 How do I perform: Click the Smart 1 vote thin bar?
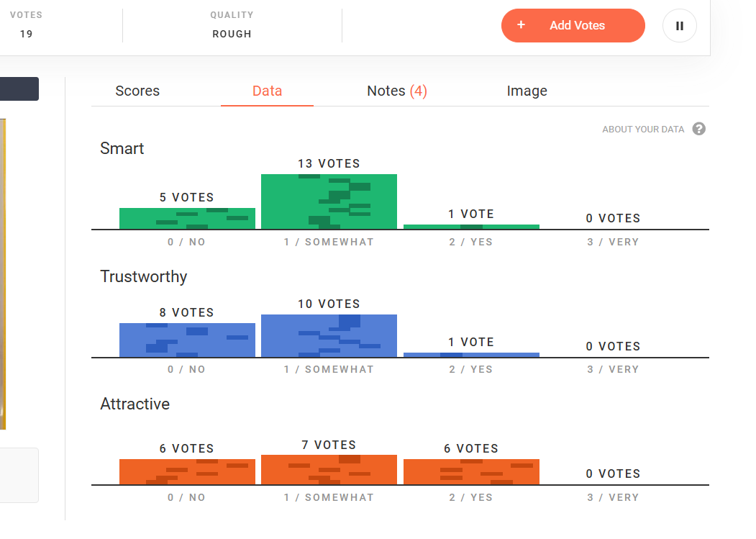click(471, 227)
